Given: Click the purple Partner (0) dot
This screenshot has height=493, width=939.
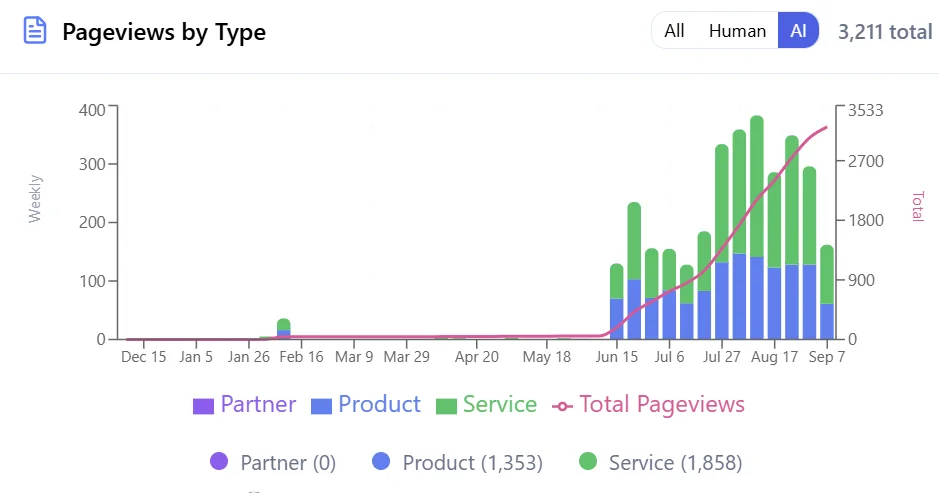Looking at the screenshot, I should (x=219, y=461).
